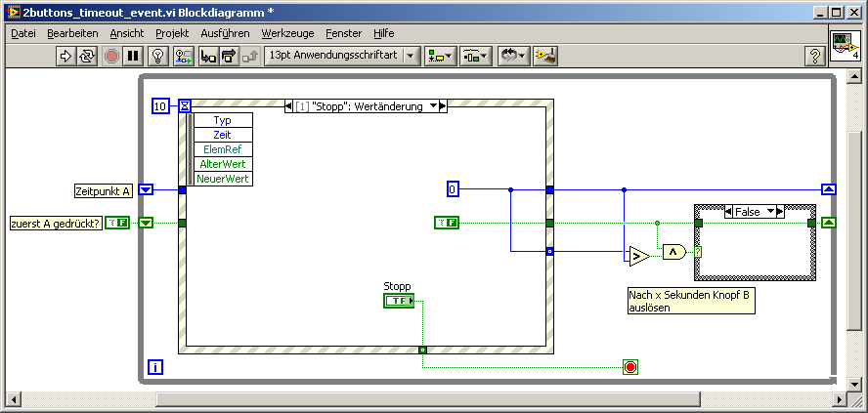868x413 pixels.
Task: Click the greyed Step Out button
Action: pyautogui.click(x=250, y=56)
